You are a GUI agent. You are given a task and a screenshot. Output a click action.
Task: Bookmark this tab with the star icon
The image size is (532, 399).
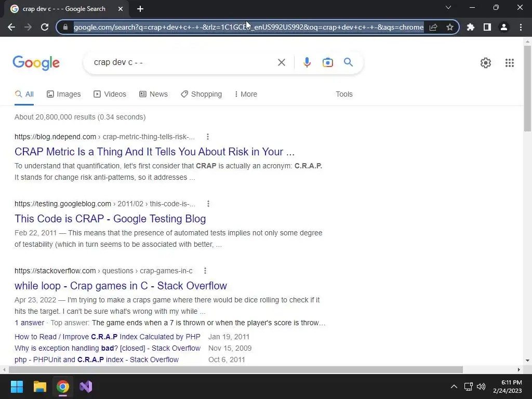(450, 27)
